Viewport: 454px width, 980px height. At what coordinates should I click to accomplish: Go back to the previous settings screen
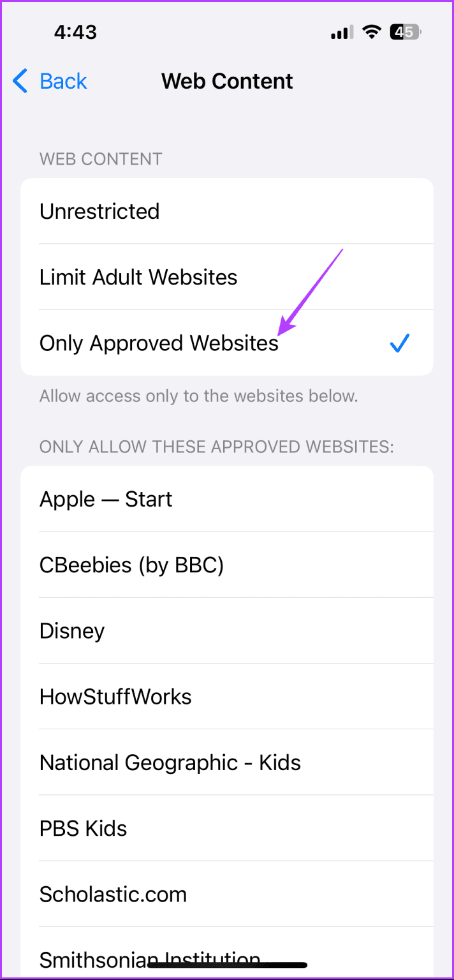50,81
